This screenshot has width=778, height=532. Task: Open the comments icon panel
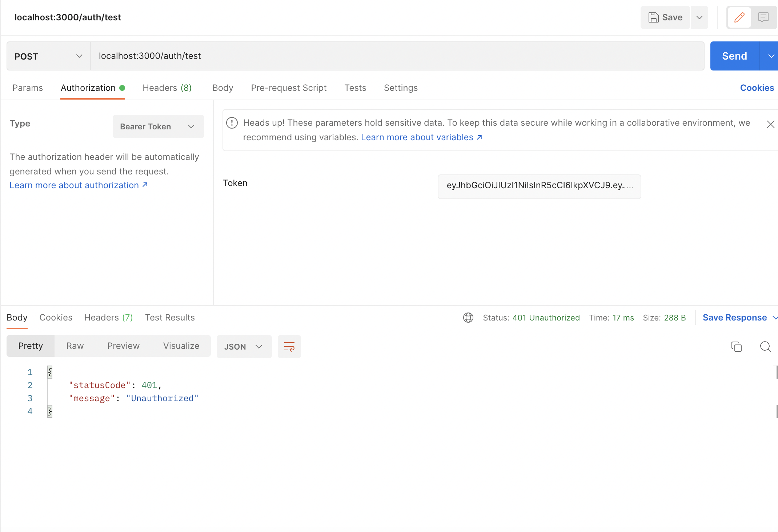763,17
